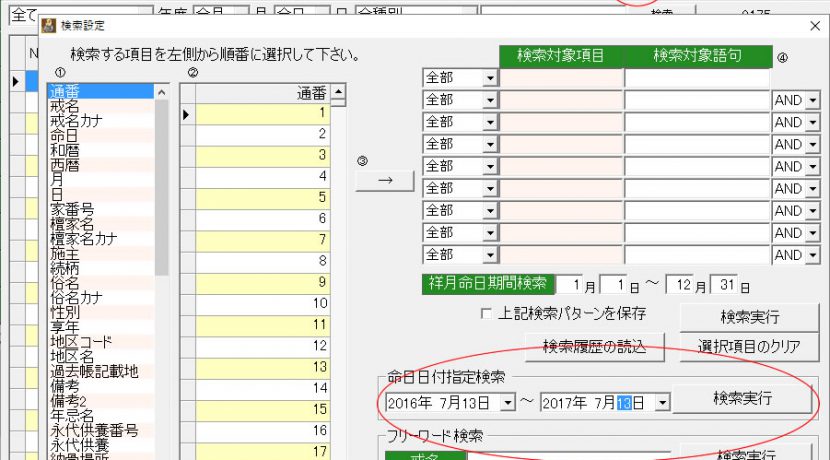Select 過去帳記載地 in the item list
This screenshot has width=830, height=460.
(101, 372)
